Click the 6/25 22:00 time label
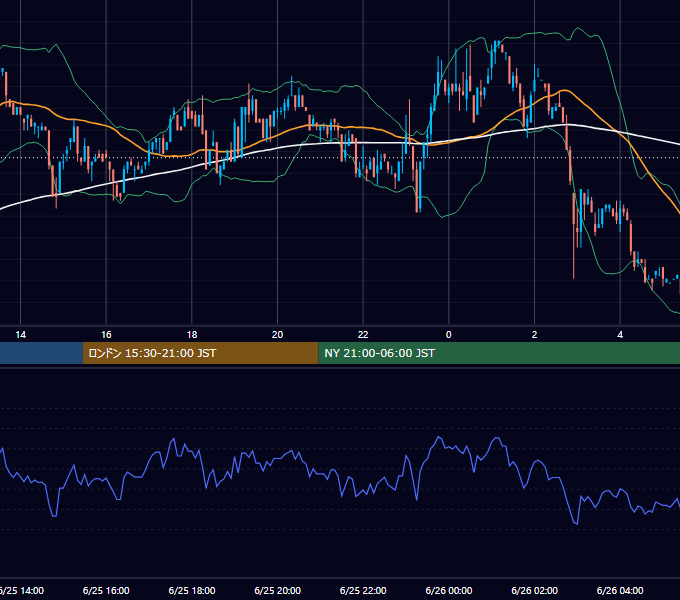 363,590
